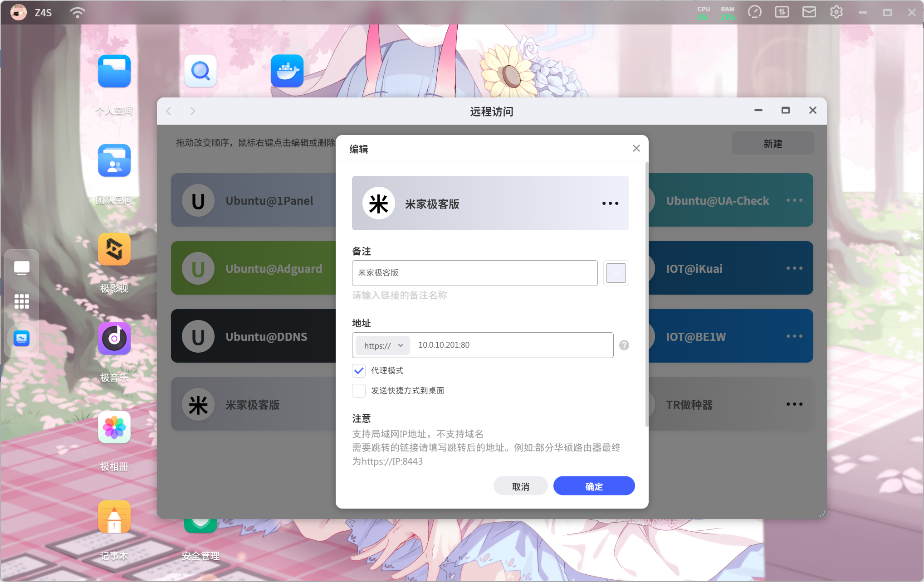Click 确定 to confirm the edit

coord(594,485)
